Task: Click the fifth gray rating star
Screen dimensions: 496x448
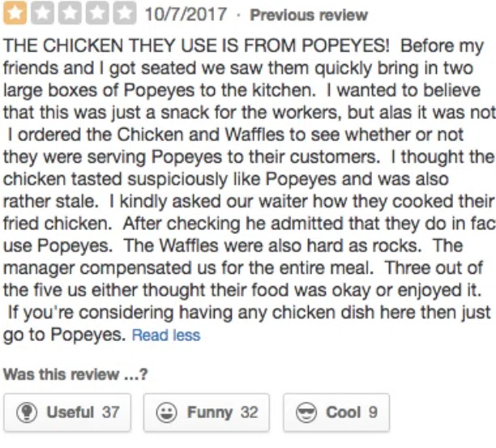Action: (x=124, y=14)
